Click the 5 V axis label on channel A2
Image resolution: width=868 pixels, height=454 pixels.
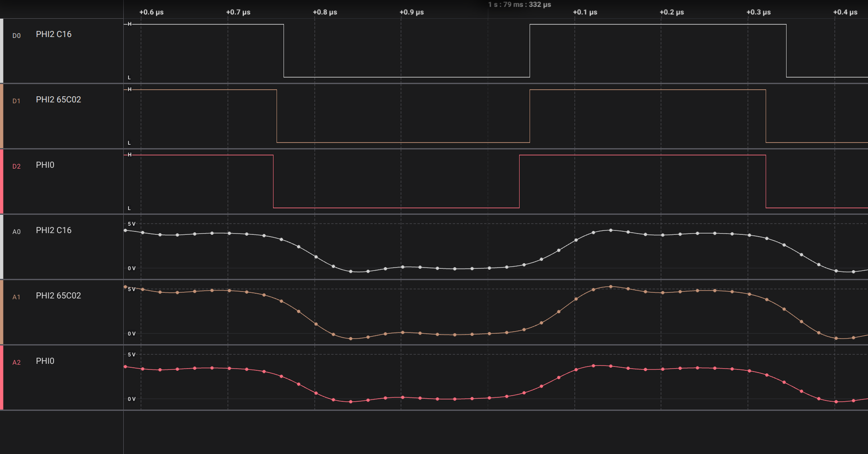132,355
